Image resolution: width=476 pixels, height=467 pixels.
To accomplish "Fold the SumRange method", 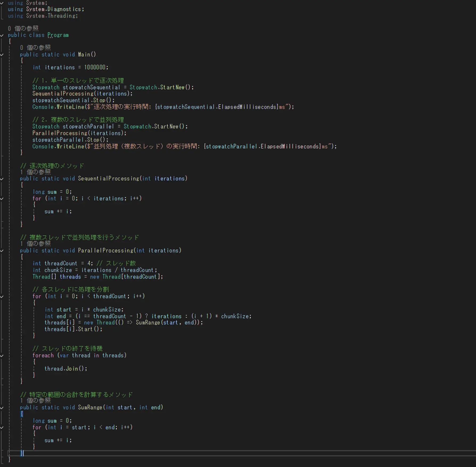I will [2, 408].
